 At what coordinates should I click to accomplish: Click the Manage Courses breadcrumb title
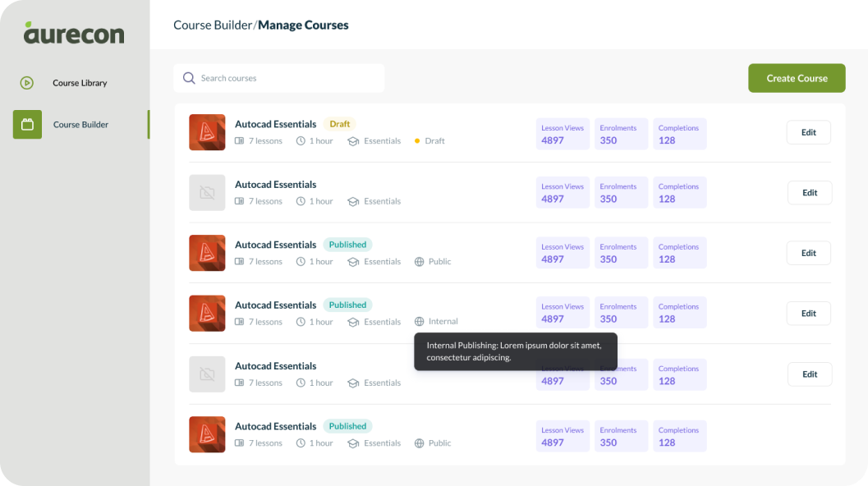303,25
